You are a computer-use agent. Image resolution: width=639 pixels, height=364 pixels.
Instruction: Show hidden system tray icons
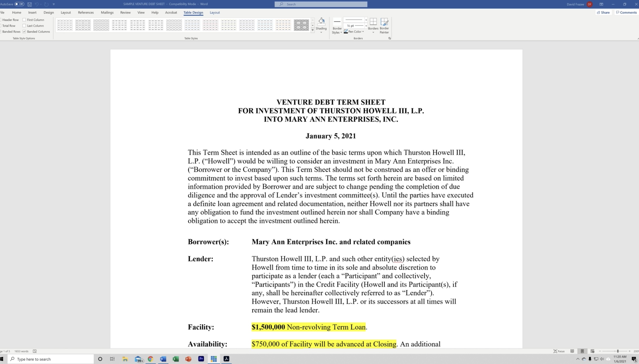click(578, 359)
